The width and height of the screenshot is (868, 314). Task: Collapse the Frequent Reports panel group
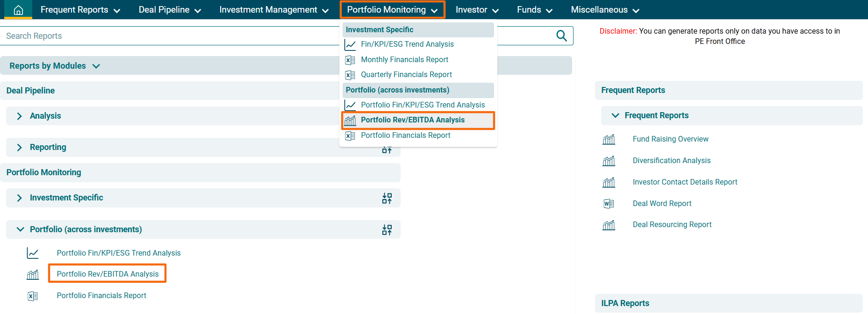pos(615,115)
